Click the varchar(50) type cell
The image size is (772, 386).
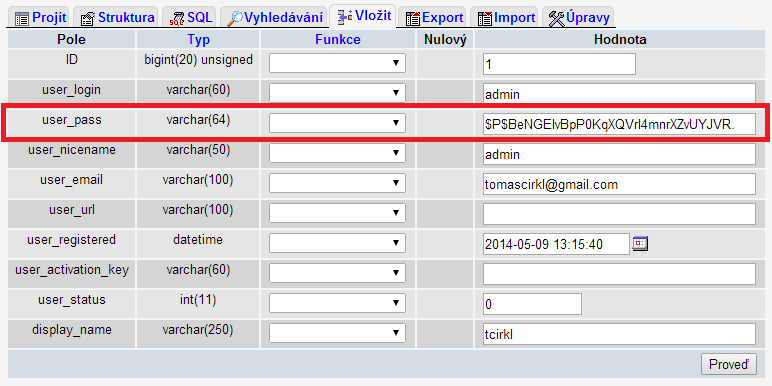tap(198, 150)
